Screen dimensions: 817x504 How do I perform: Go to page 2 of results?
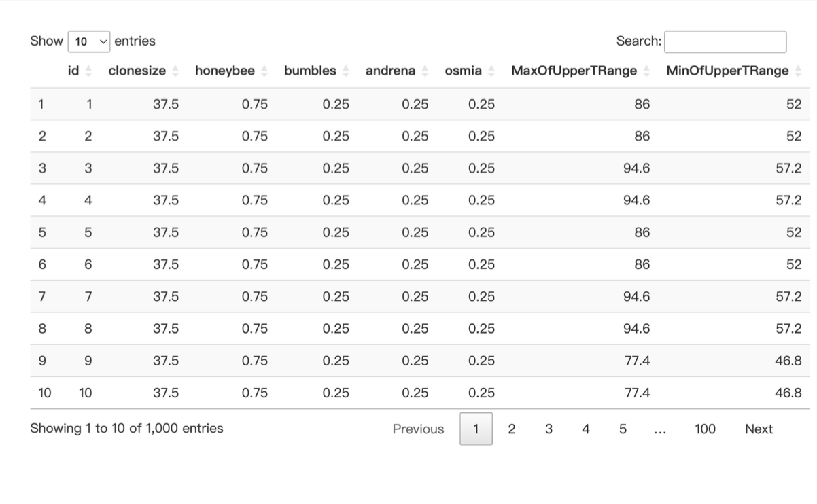[512, 429]
